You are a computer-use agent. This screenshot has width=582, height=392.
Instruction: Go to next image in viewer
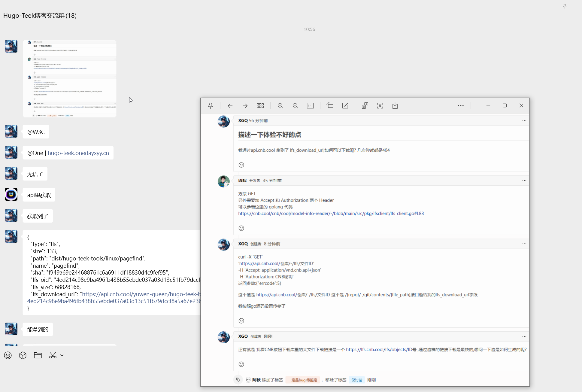coord(245,106)
